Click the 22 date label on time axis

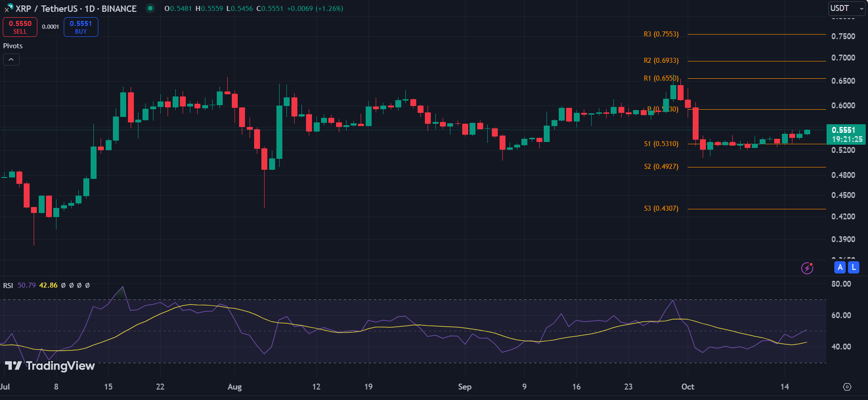click(160, 387)
